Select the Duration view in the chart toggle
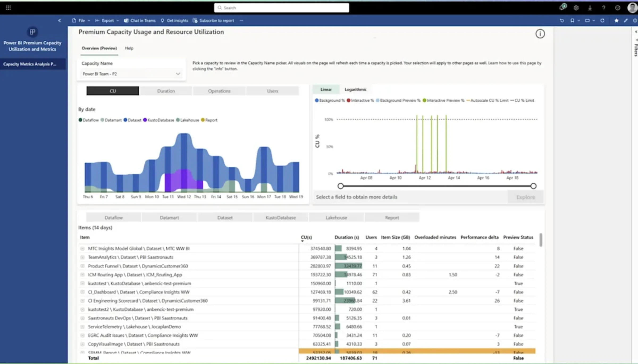Viewport: 638px width, 364px height. pyautogui.click(x=166, y=91)
